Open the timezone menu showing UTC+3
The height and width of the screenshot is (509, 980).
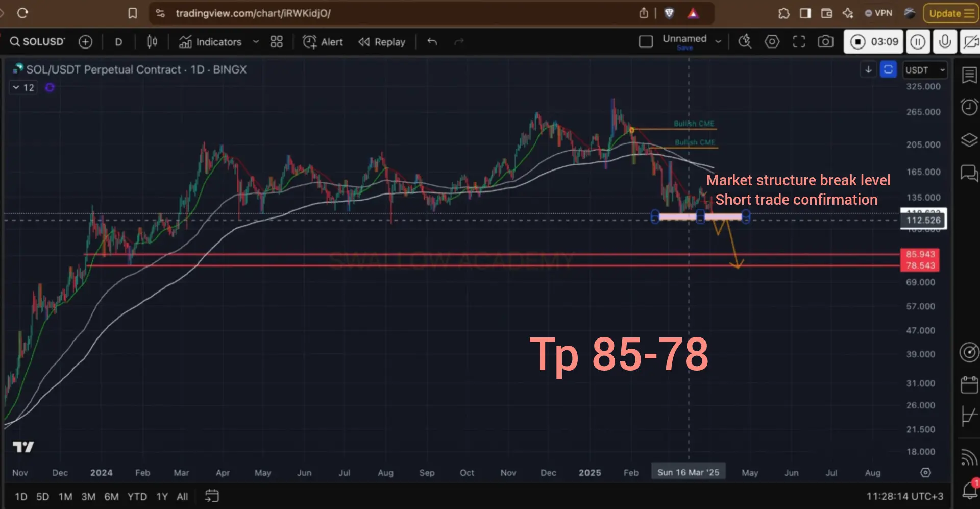[904, 496]
